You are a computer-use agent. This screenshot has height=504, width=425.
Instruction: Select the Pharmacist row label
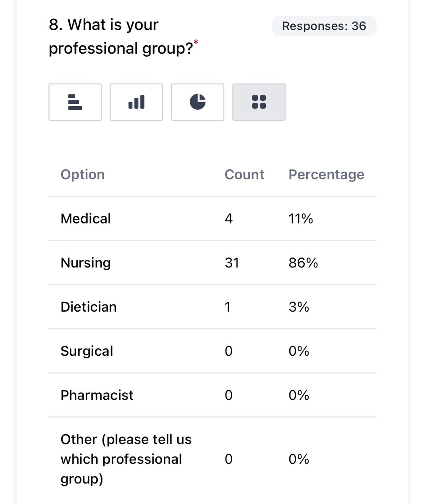[x=97, y=395]
